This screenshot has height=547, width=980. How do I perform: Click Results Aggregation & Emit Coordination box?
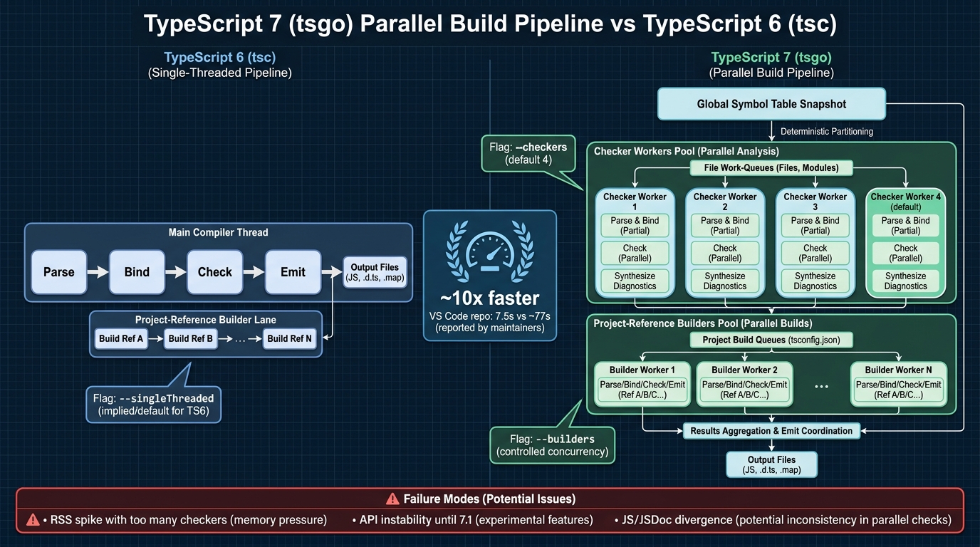point(771,431)
